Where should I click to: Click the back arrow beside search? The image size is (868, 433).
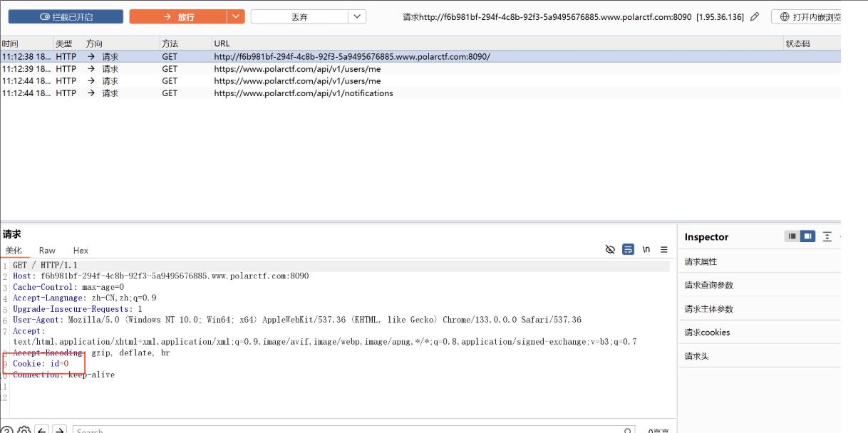[x=42, y=429]
